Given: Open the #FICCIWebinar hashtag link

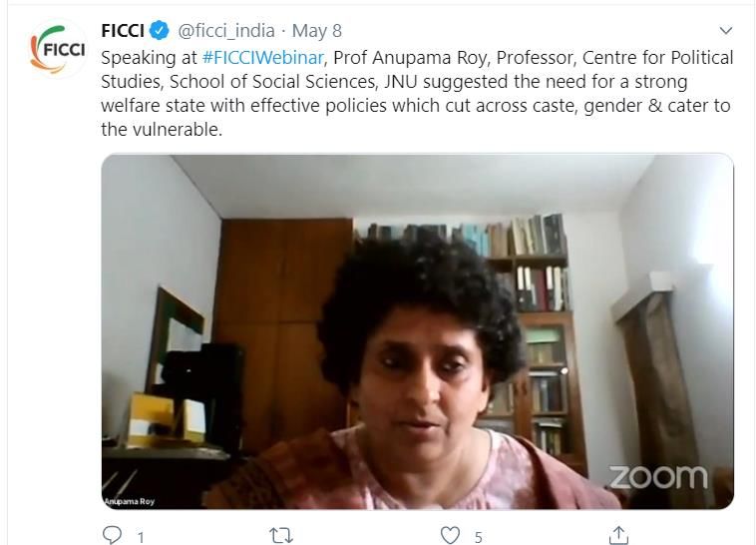Looking at the screenshot, I should (x=262, y=58).
